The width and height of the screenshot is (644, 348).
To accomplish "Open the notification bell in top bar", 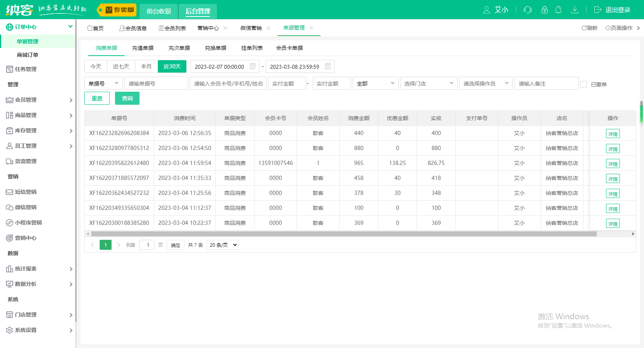I will (559, 10).
